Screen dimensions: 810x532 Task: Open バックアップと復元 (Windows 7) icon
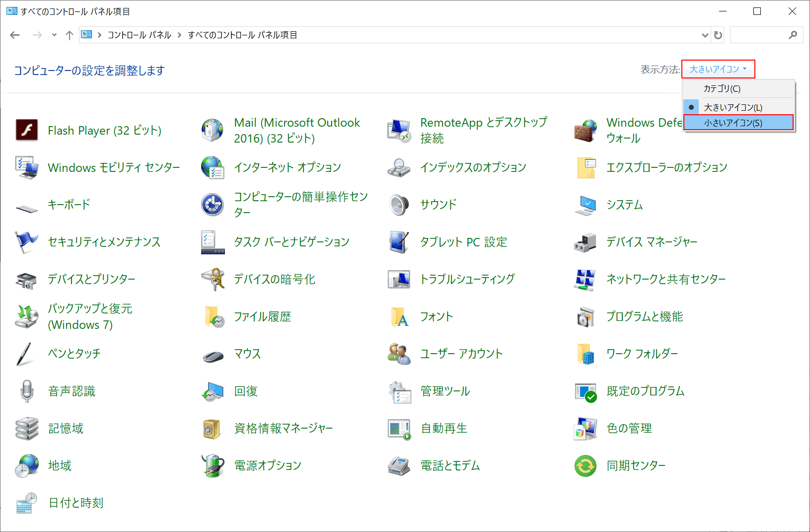coord(27,316)
